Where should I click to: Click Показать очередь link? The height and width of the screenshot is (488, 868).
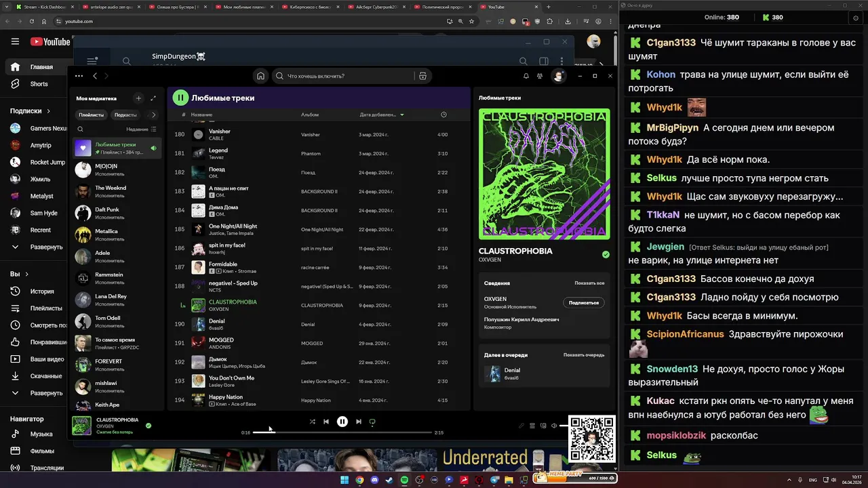point(584,354)
